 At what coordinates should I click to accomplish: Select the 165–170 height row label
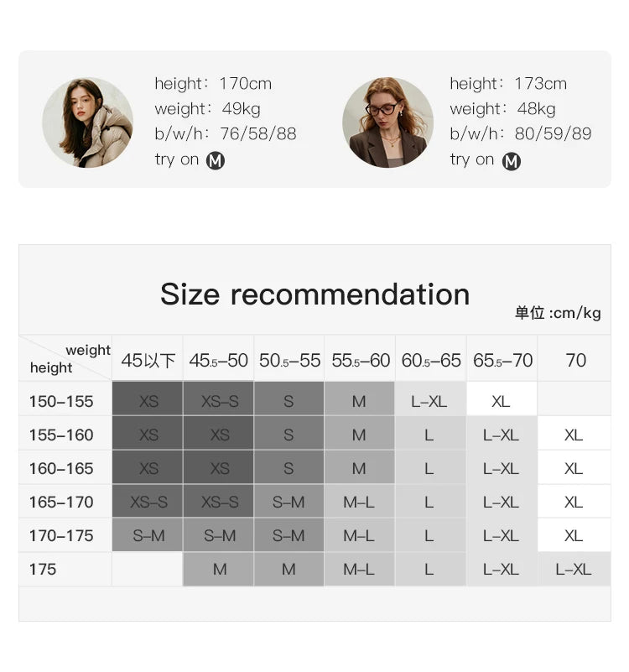pos(61,502)
